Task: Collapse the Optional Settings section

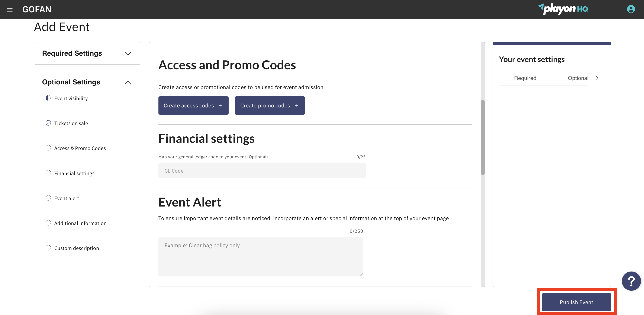Action: click(128, 82)
